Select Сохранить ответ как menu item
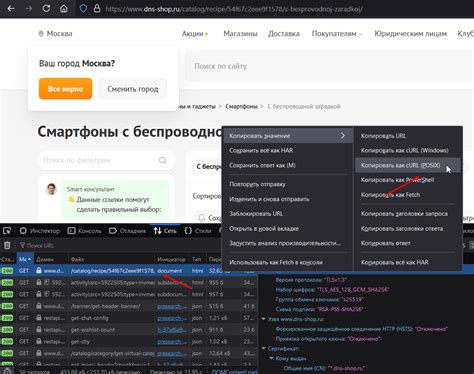 tap(288, 165)
